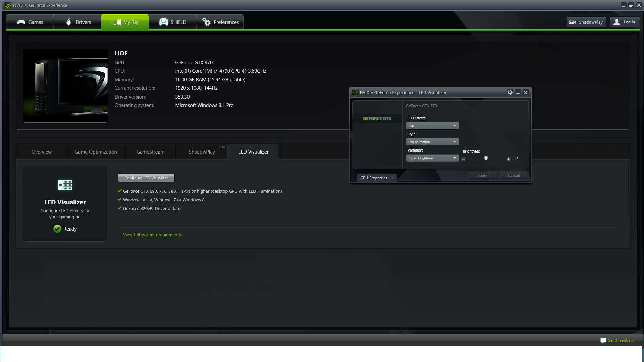Expand the Variation Fixed brightness dropdown
The width and height of the screenshot is (644, 362).
432,158
